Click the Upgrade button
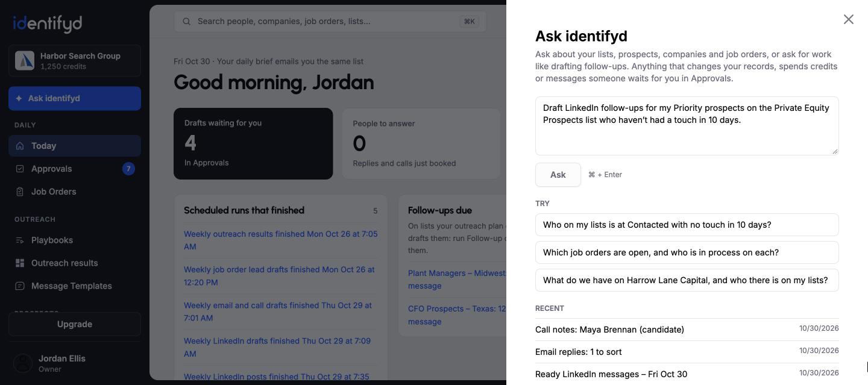The image size is (868, 385). 75,324
